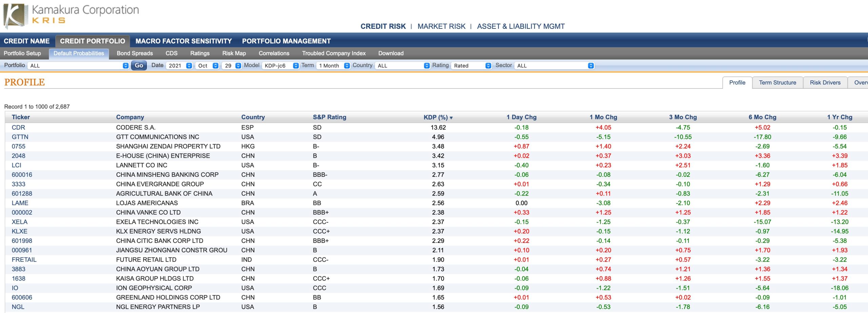Open the 3333 ticker link
This screenshot has height=313, width=868.
(18, 185)
